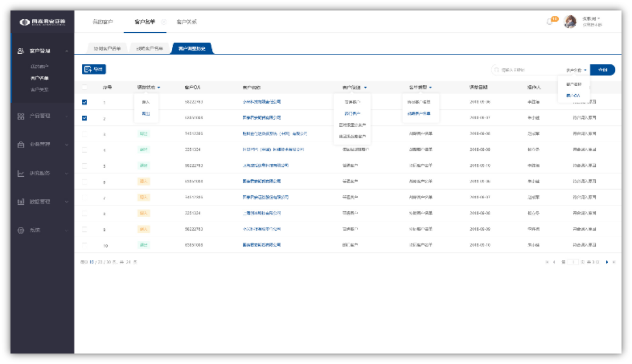Click the line chart icon in sidebar
This screenshot has width=632, height=364.
pyautogui.click(x=20, y=173)
